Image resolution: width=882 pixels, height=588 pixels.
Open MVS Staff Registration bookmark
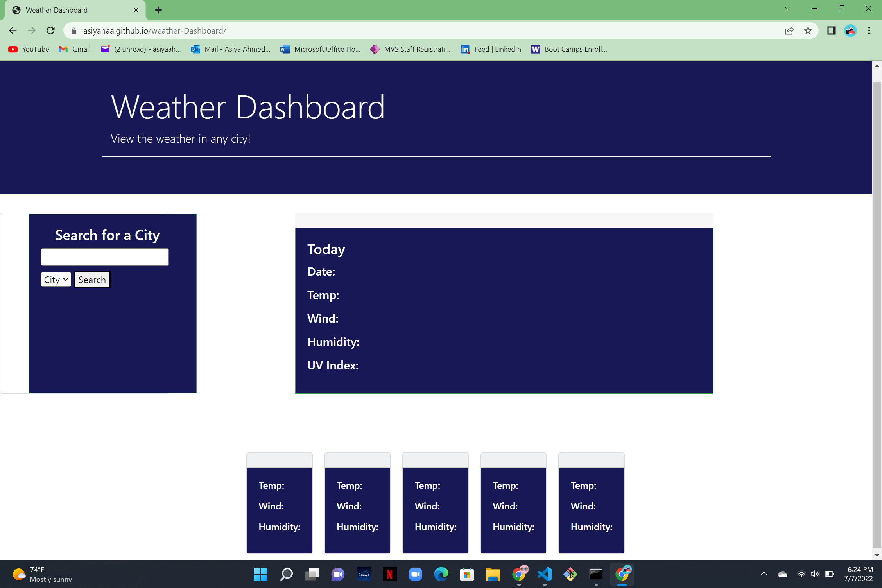411,49
